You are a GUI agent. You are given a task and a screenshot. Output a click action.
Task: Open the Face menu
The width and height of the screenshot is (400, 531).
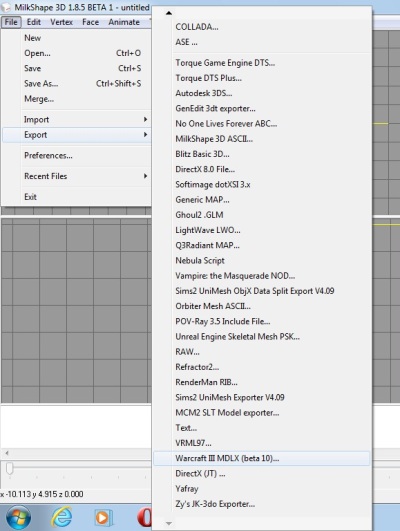[90, 22]
